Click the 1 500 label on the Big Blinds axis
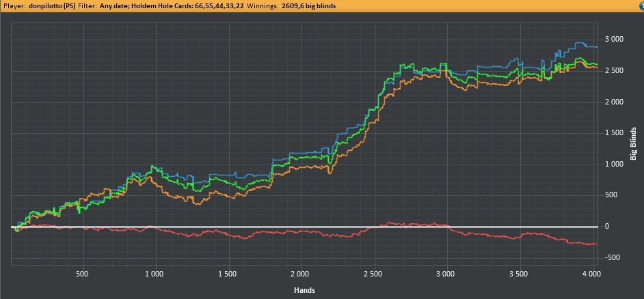The height and width of the screenshot is (299, 644). [615, 133]
